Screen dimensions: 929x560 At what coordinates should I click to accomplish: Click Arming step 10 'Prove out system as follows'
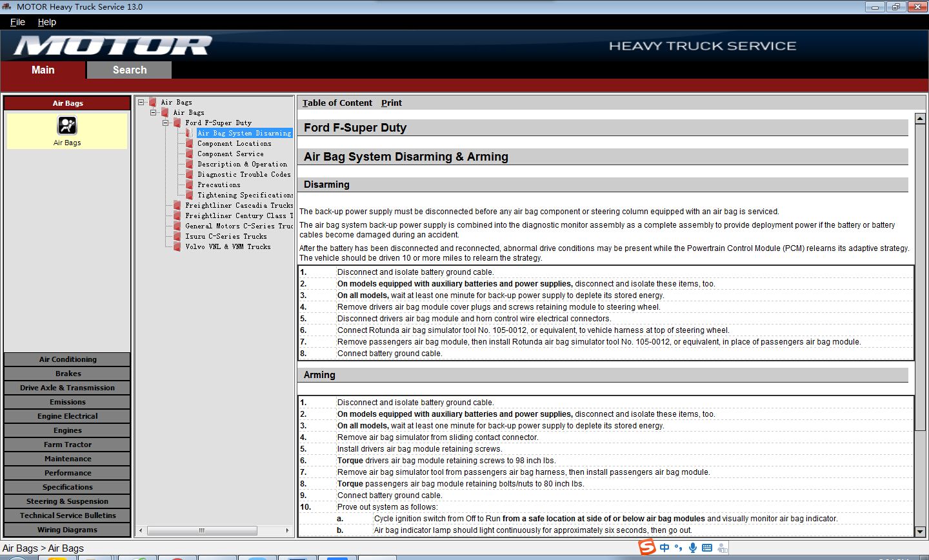606,507
